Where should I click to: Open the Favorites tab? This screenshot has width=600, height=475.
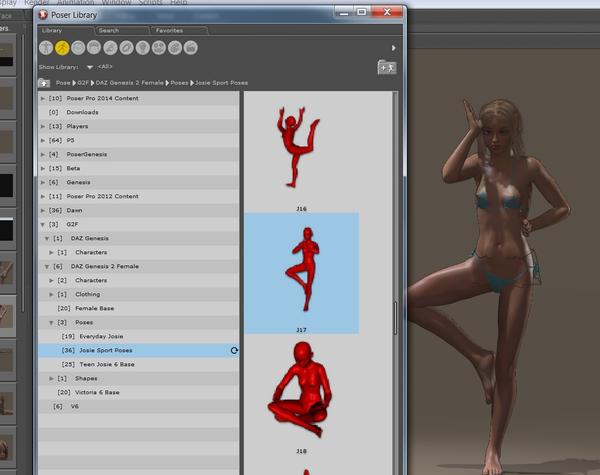click(x=168, y=30)
